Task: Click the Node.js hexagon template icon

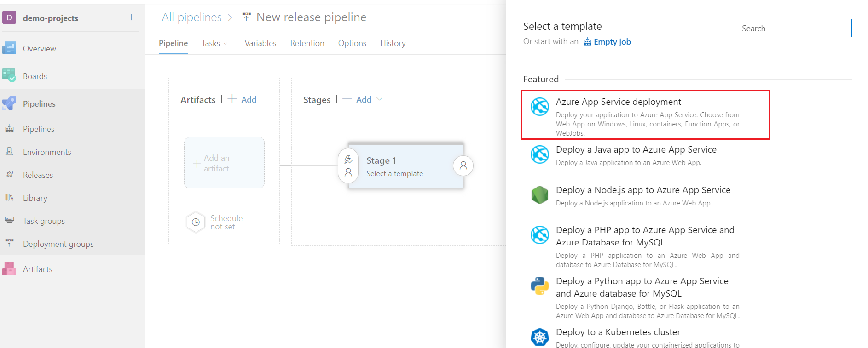Action: [x=540, y=195]
